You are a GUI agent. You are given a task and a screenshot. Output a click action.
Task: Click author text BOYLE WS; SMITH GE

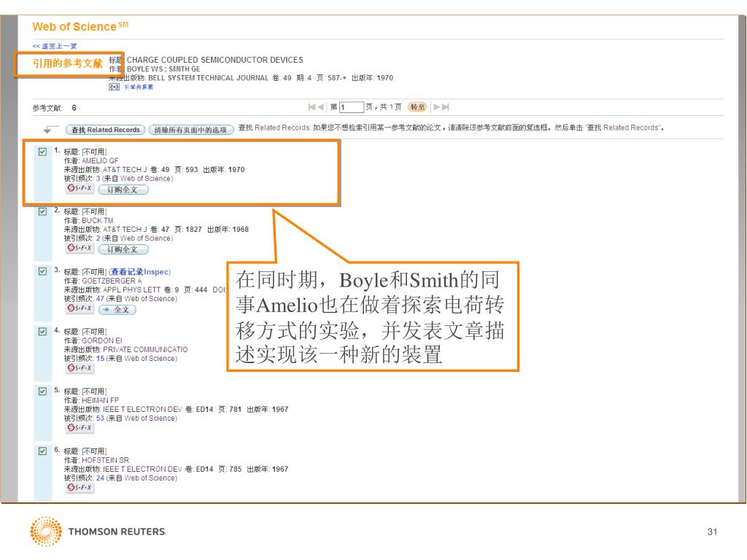163,69
